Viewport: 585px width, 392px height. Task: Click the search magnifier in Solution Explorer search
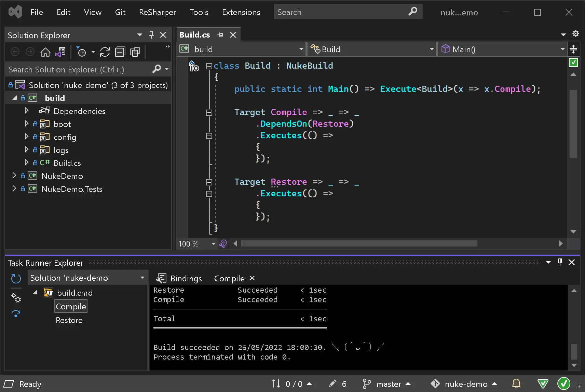point(157,69)
